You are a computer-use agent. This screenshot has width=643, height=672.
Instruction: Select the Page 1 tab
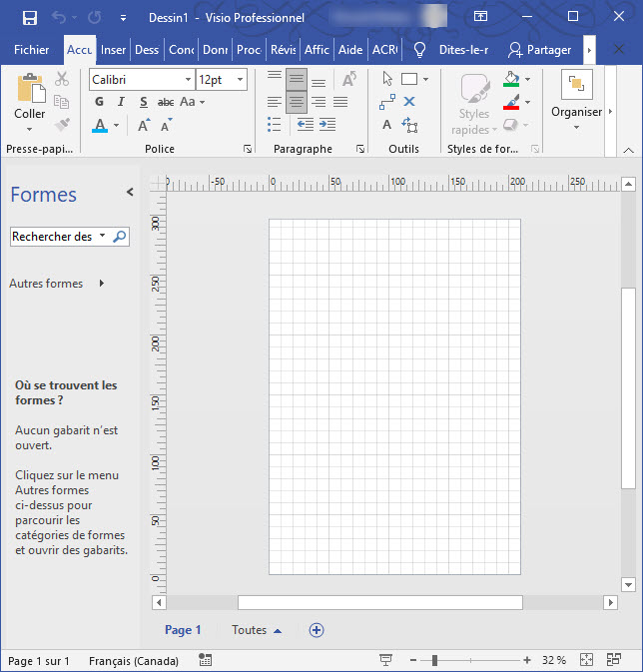[183, 630]
